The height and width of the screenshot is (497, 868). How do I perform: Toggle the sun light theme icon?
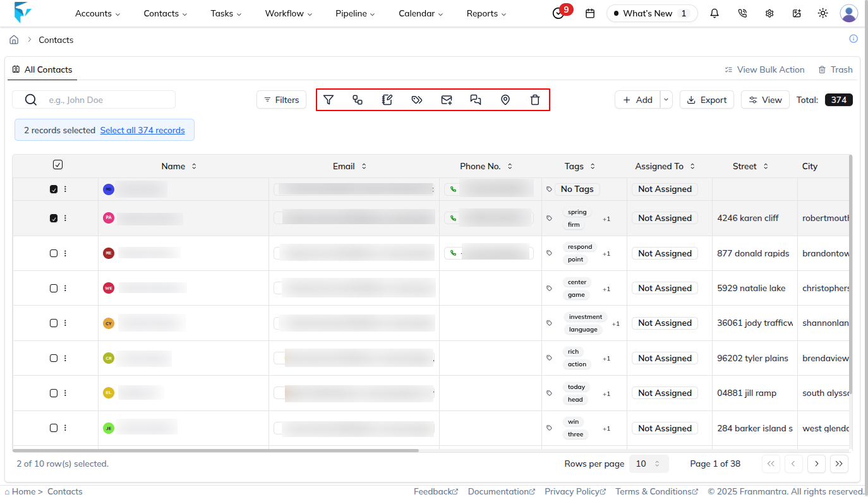(x=823, y=13)
